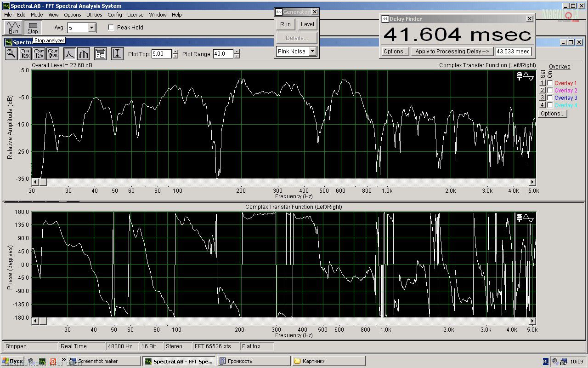Viewport: 588px width, 368px height.
Task: Open the plot settings list icon
Action: pyautogui.click(x=101, y=54)
